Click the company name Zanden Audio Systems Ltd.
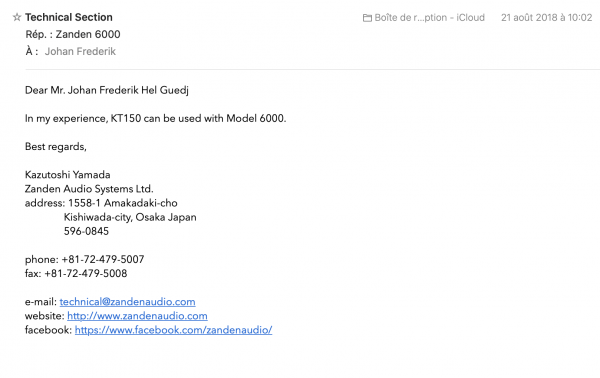600x378 pixels. (x=89, y=189)
